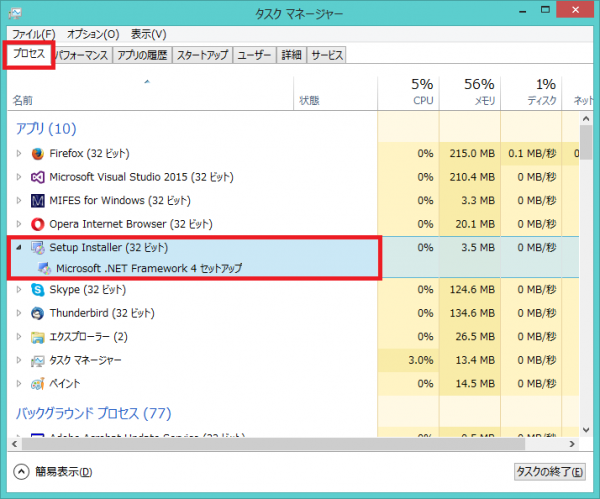This screenshot has height=499, width=600.
Task: Click the ペイント app icon
Action: tap(38, 384)
